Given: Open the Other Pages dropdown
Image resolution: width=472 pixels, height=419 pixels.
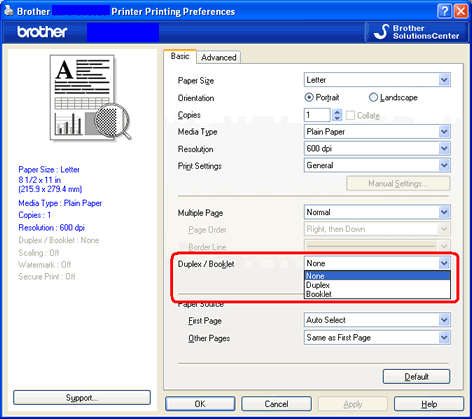Looking at the screenshot, I should click(377, 338).
